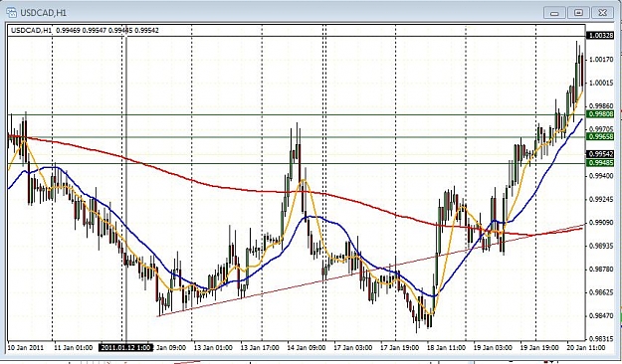Click the 0.98315 price scale value
Screen dimensions: 622x364
coord(601,339)
